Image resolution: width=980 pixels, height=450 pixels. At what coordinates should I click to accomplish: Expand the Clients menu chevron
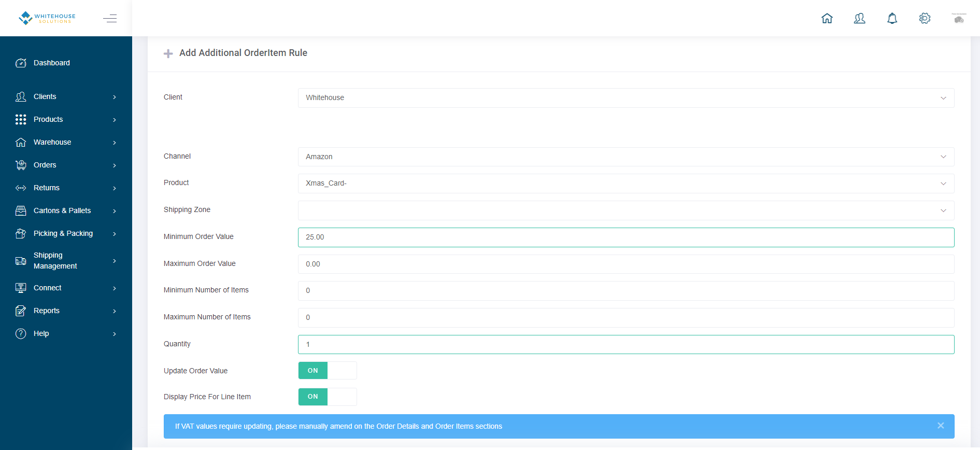coord(115,97)
